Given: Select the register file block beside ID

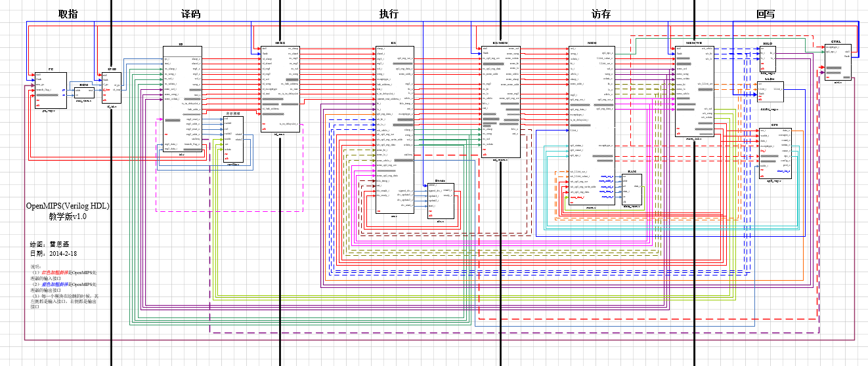Looking at the screenshot, I should (234, 139).
